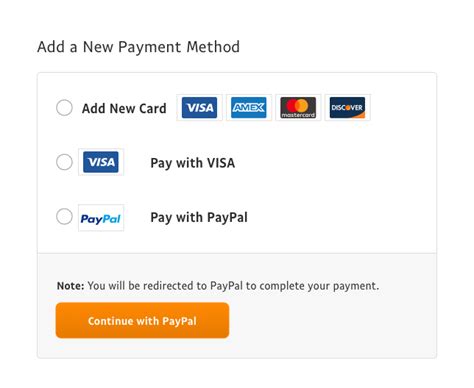Click the VISA icon beside Add New Card
The height and width of the screenshot is (388, 474).
tap(200, 107)
